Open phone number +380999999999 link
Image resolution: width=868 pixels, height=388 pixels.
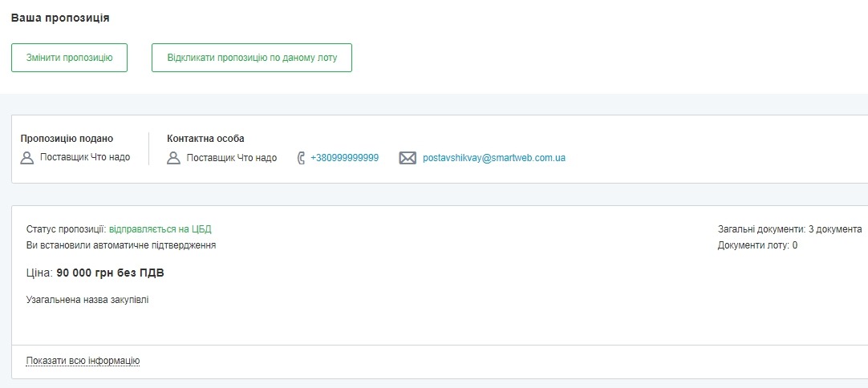tap(344, 158)
